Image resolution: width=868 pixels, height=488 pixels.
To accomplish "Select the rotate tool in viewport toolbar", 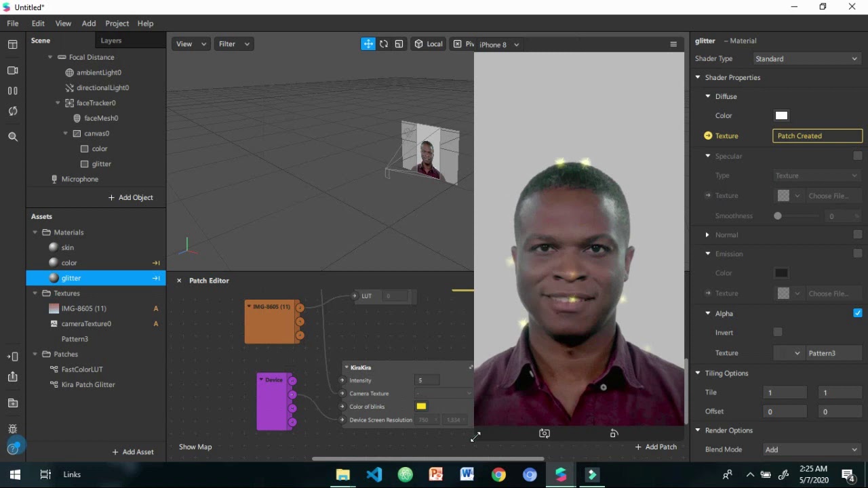I will point(384,44).
